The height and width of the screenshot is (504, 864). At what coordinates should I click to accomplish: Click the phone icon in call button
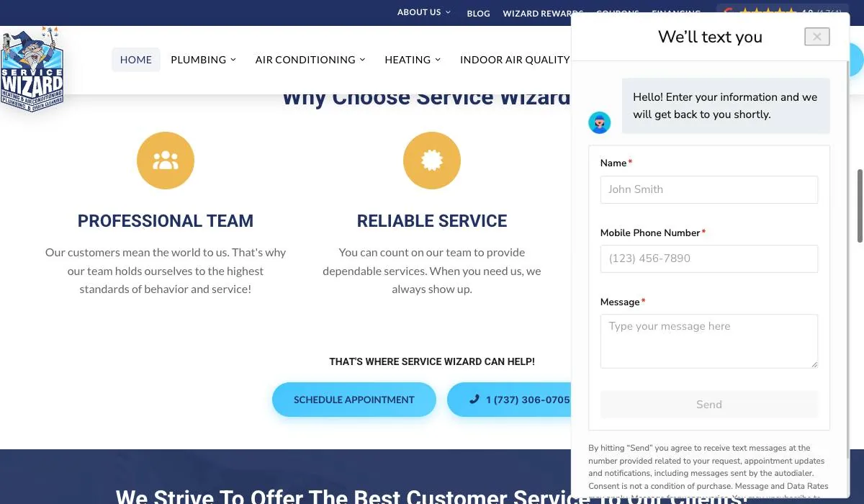(474, 399)
